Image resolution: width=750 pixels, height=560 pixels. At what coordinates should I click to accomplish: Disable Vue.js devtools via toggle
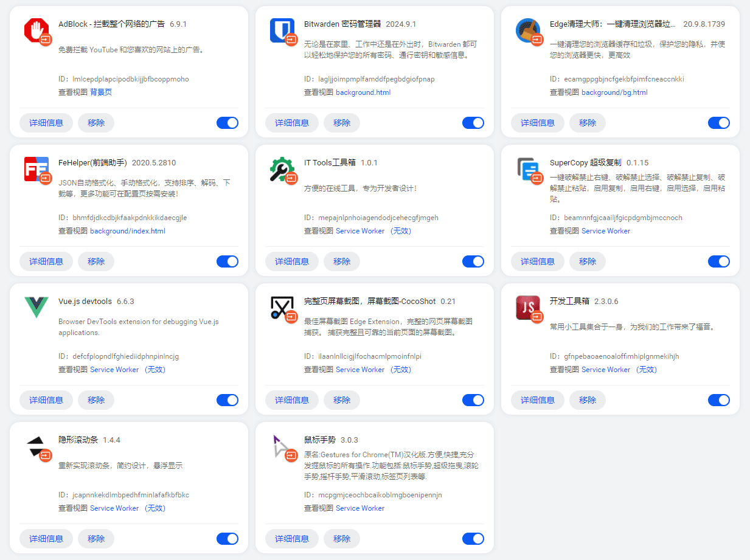[x=227, y=400]
